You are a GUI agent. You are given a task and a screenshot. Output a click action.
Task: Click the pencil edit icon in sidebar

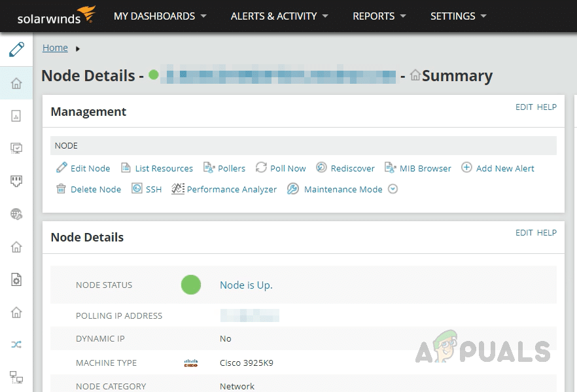point(16,49)
